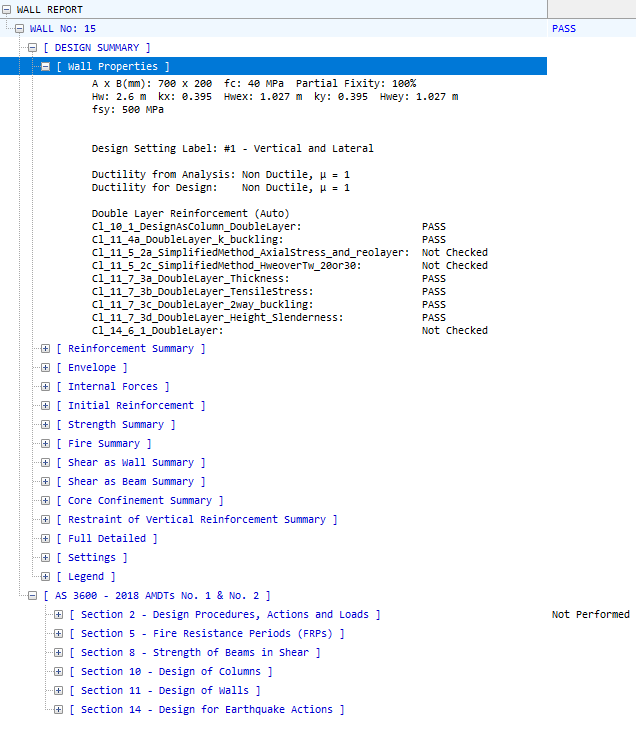
Task: Collapse the Wall Properties node
Action: click(x=45, y=66)
